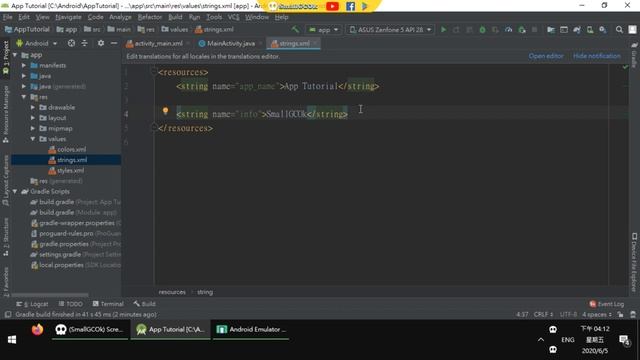Collapse the values folder
Image resolution: width=640 pixels, height=360 pixels.
point(33,139)
